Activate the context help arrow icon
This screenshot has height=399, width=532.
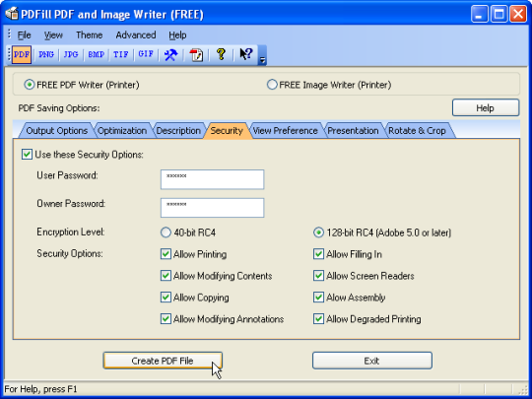point(246,54)
